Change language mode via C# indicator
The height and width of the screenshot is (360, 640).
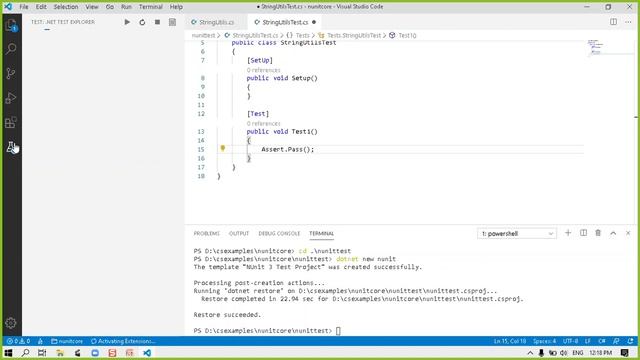(602, 341)
